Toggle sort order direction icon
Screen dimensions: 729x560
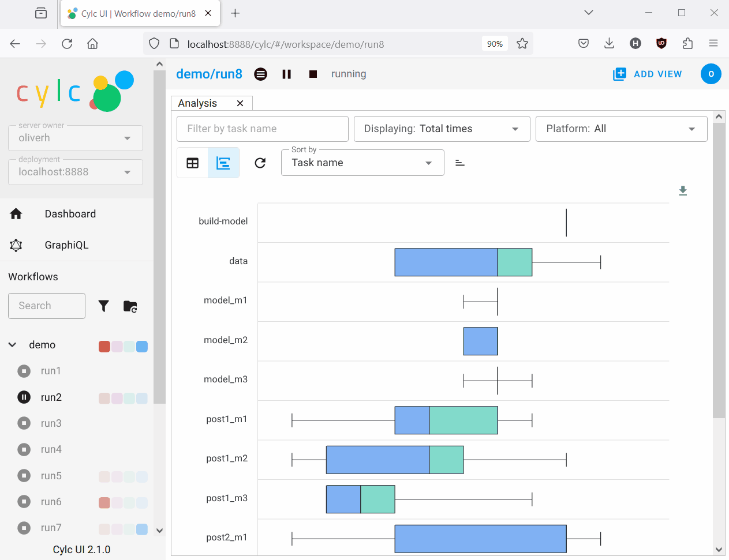[x=460, y=163]
